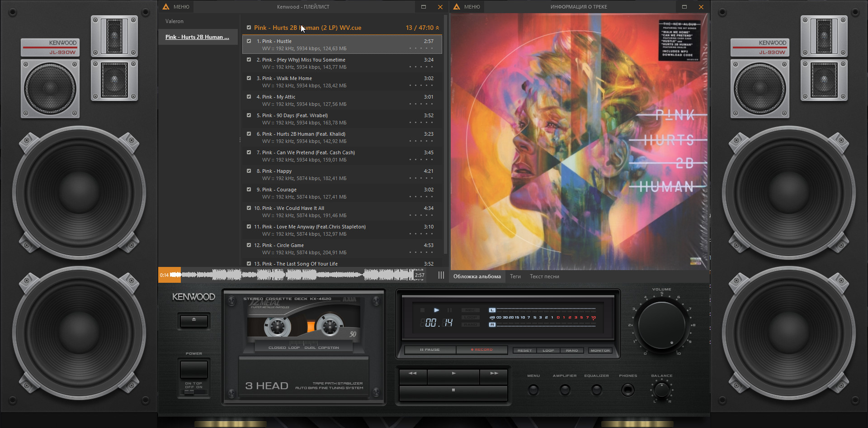Select track 9. Pink - Courage
868x428 pixels.
pyautogui.click(x=342, y=193)
